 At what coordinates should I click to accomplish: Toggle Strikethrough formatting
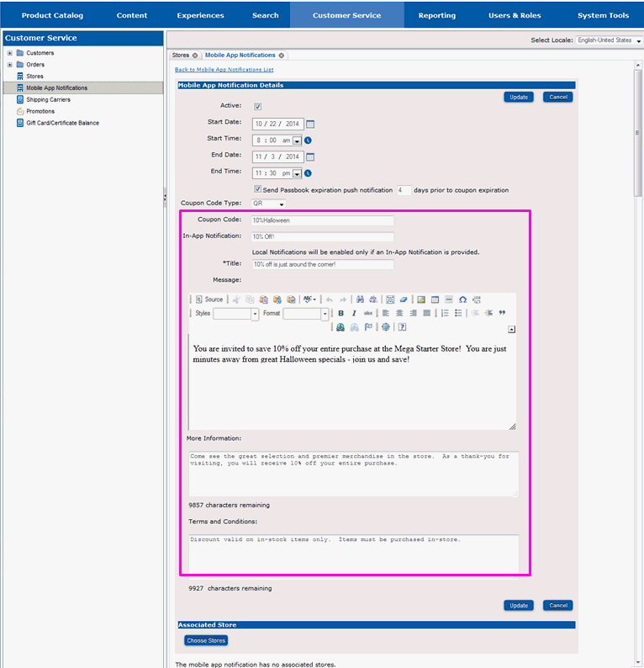[367, 313]
